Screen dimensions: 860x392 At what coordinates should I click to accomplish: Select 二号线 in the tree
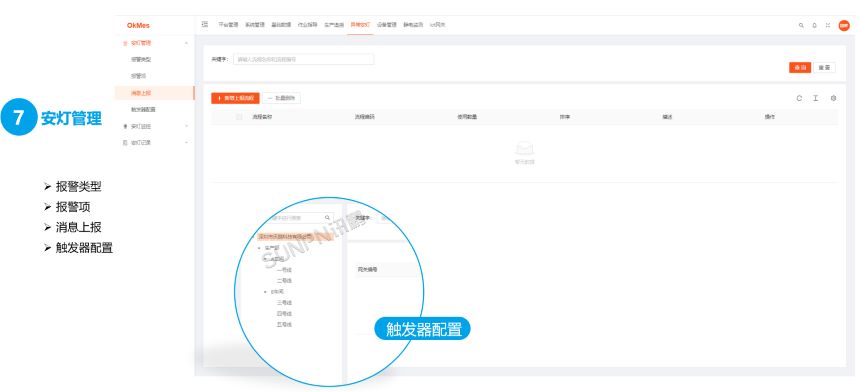pyautogui.click(x=284, y=281)
